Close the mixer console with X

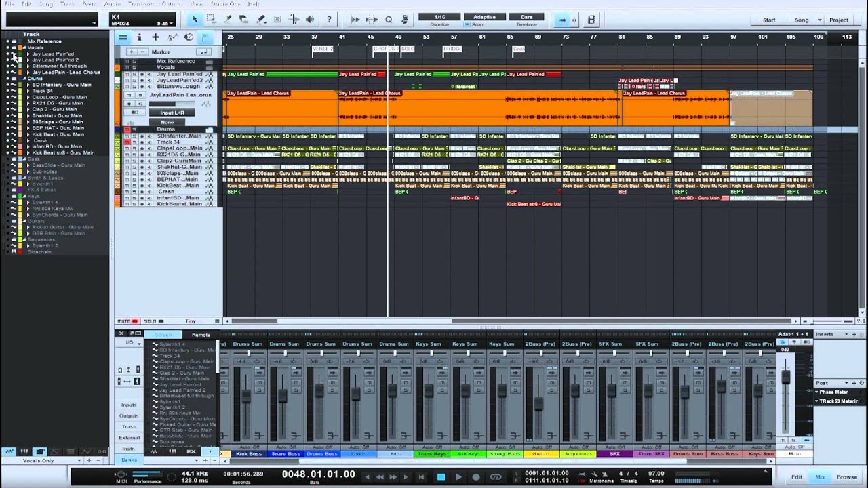121,333
